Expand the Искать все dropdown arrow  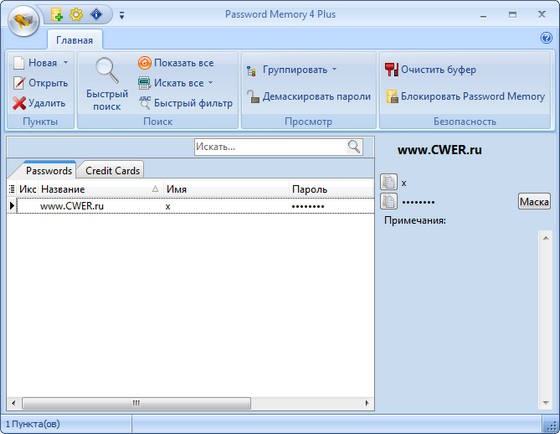pos(210,83)
